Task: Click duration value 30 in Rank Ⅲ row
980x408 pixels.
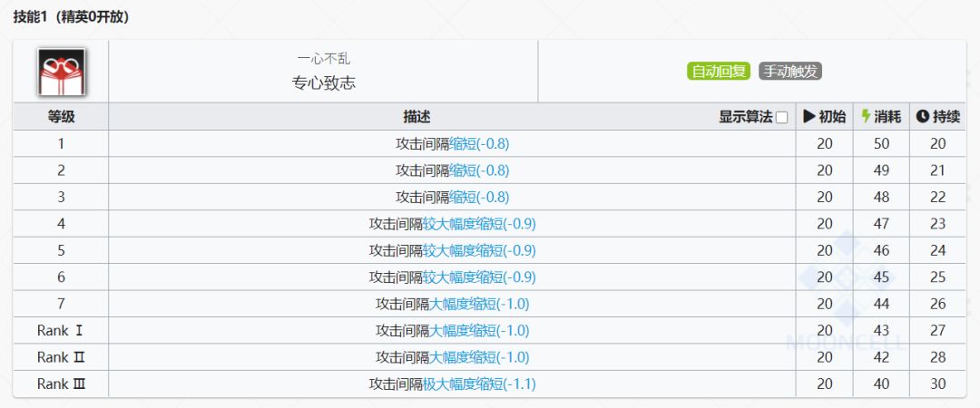Action: point(938,384)
